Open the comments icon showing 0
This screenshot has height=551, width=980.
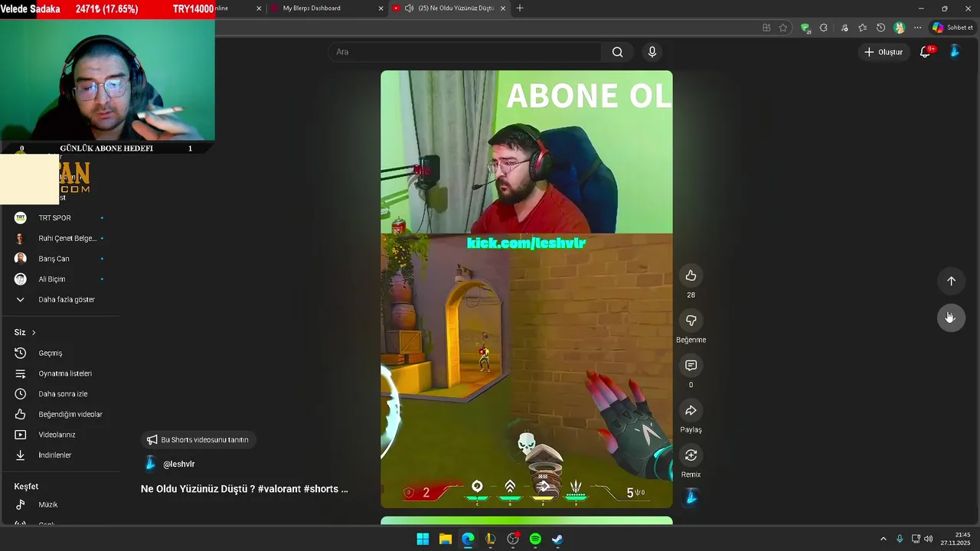(x=691, y=366)
